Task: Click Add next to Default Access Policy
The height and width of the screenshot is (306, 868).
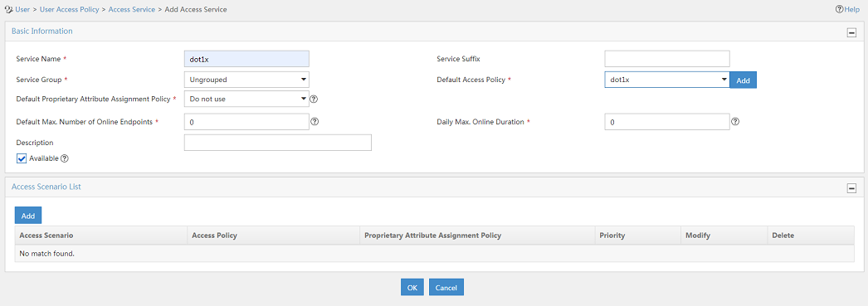Action: click(744, 80)
